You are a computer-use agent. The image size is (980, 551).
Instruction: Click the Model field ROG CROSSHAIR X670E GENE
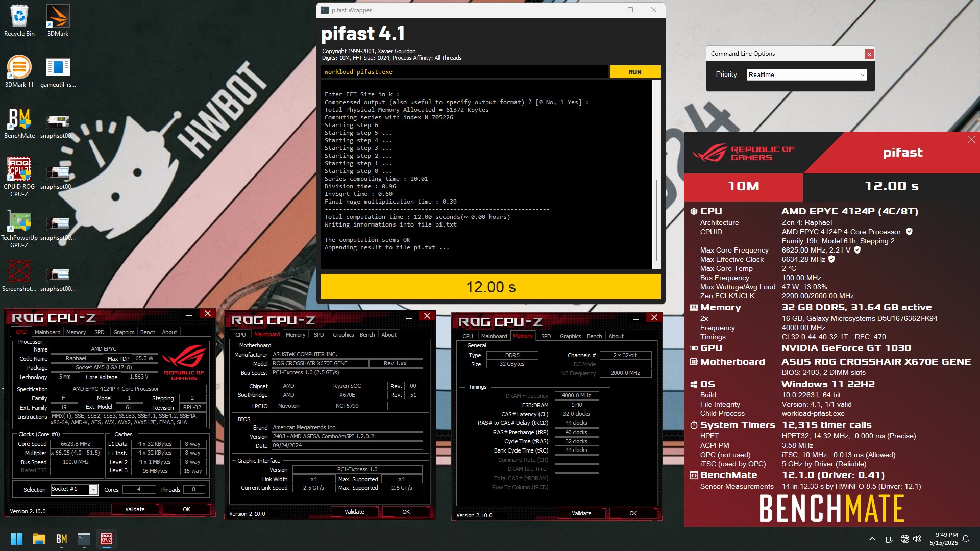click(320, 363)
